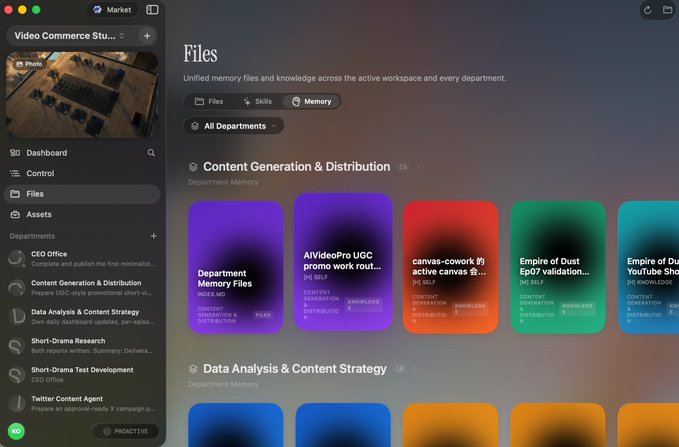Expand Content Generation & Distribution section chevron
This screenshot has width=679, height=447.
coord(418,166)
